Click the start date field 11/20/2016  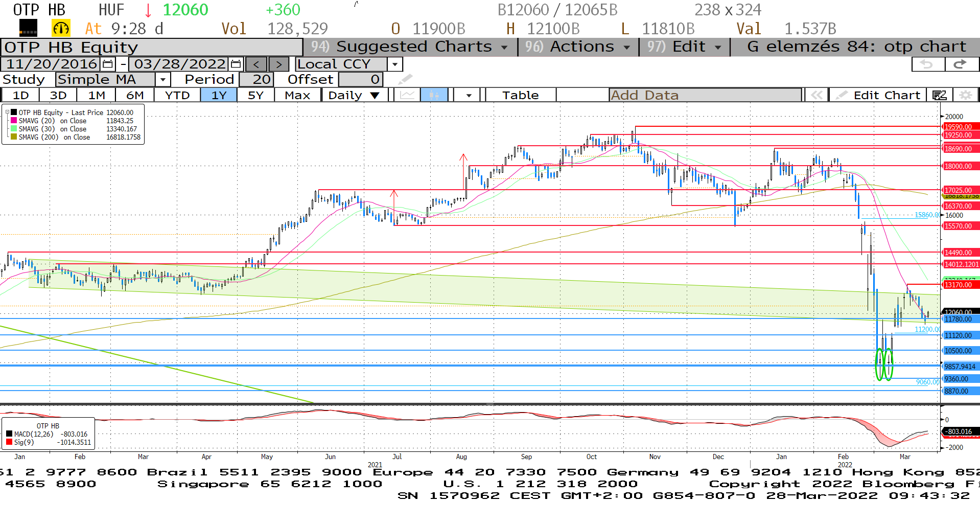(51, 64)
